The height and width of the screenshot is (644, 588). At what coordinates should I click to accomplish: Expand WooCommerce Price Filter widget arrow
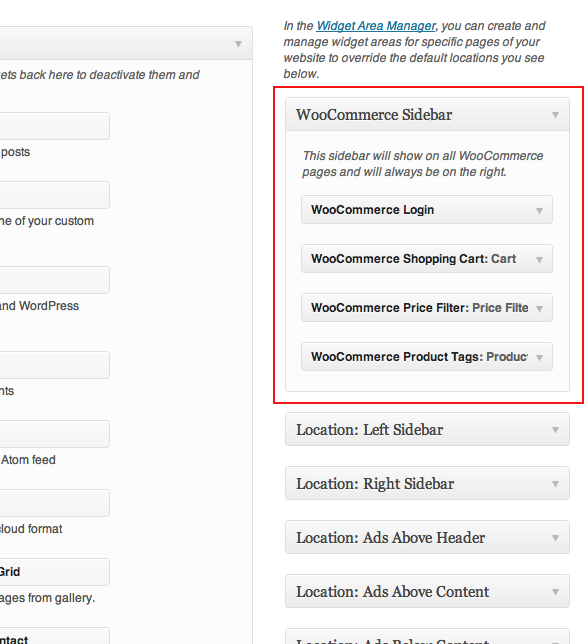[539, 308]
